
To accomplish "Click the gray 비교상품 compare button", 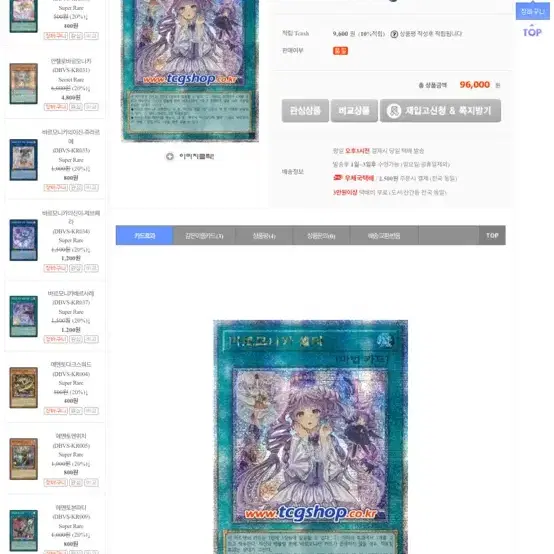I will coord(354,111).
